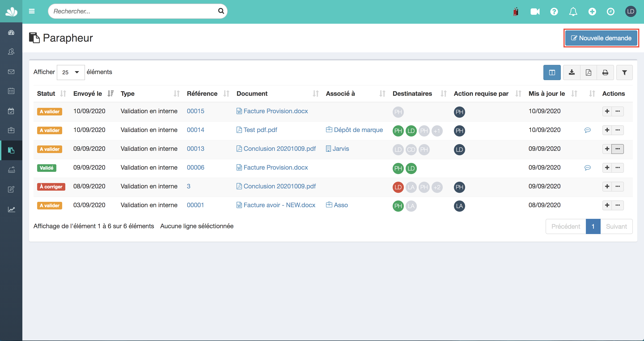Open notifications bell icon
644x341 pixels.
[573, 11]
